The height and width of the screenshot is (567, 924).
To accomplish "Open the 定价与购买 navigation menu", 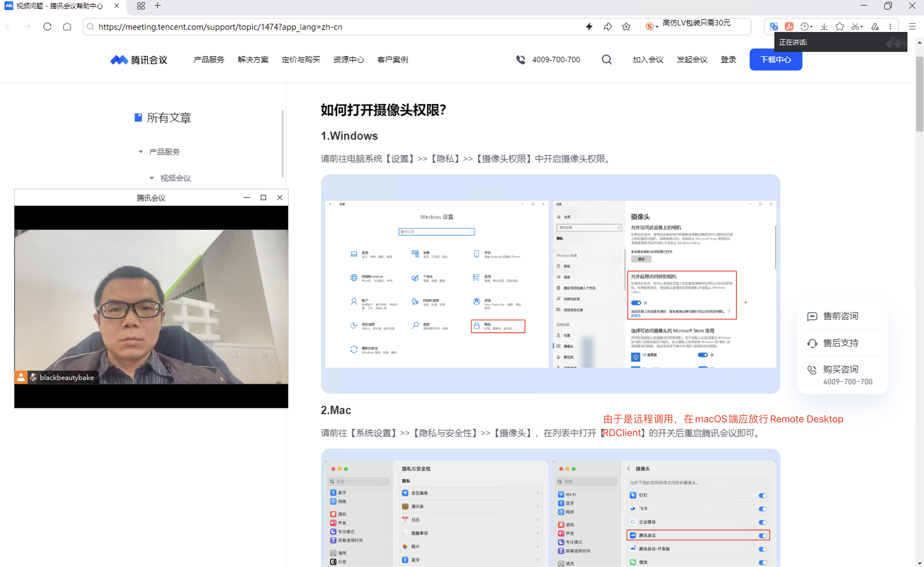I will click(301, 60).
